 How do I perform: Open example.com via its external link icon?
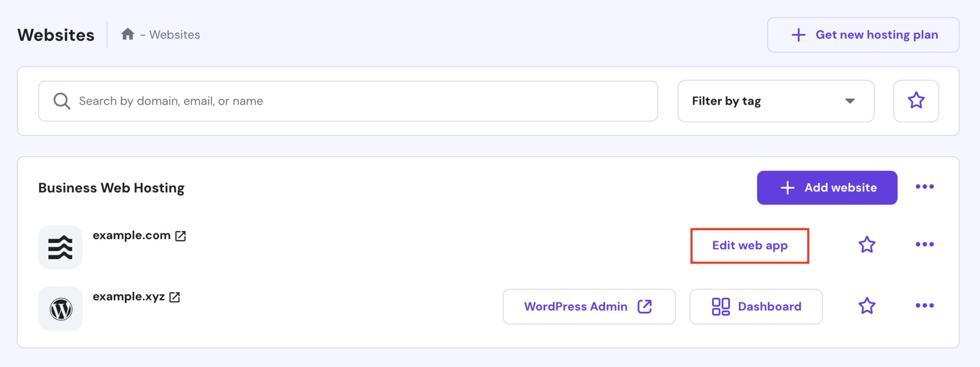[x=180, y=235]
